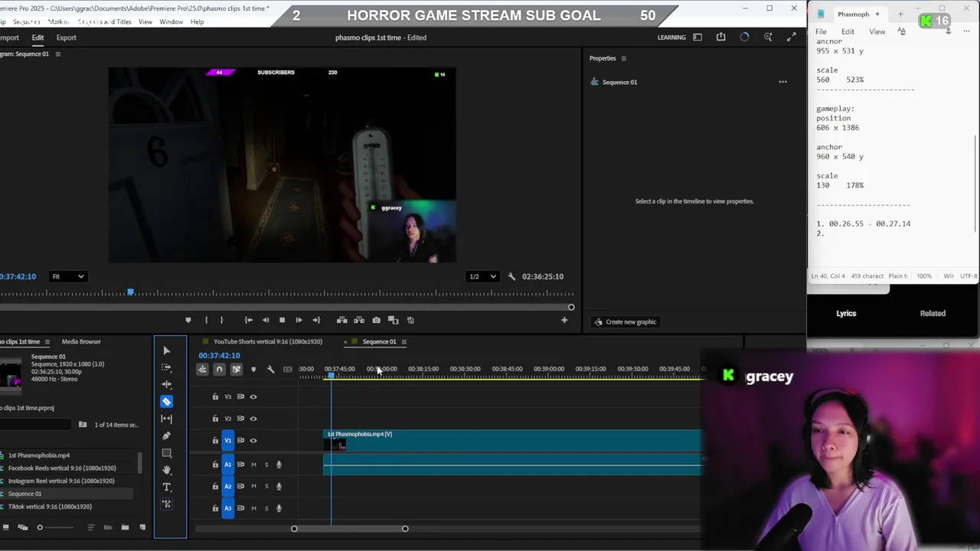The image size is (980, 551).
Task: Solo audio track A2
Action: click(x=266, y=486)
